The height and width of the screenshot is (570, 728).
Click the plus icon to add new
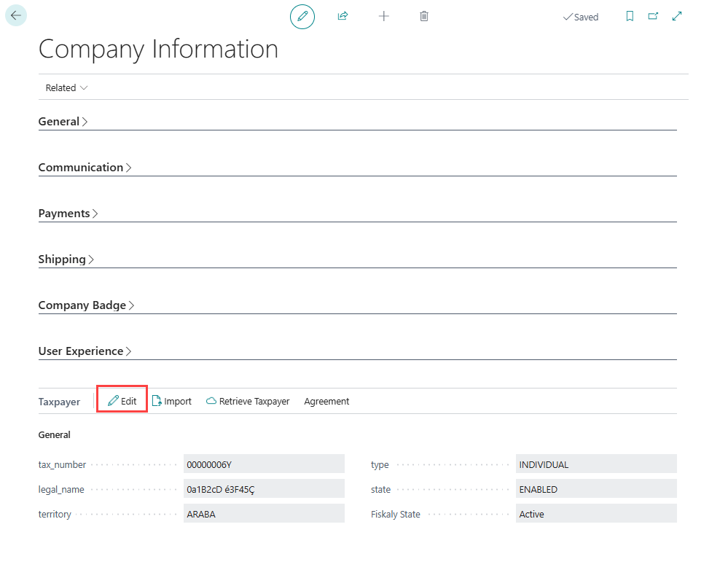click(384, 16)
